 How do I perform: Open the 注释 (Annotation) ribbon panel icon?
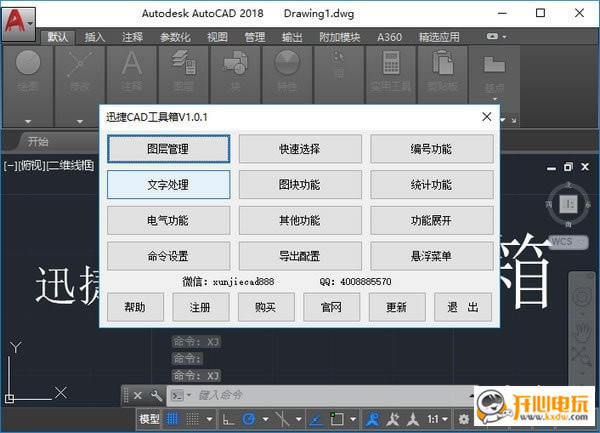(x=132, y=73)
